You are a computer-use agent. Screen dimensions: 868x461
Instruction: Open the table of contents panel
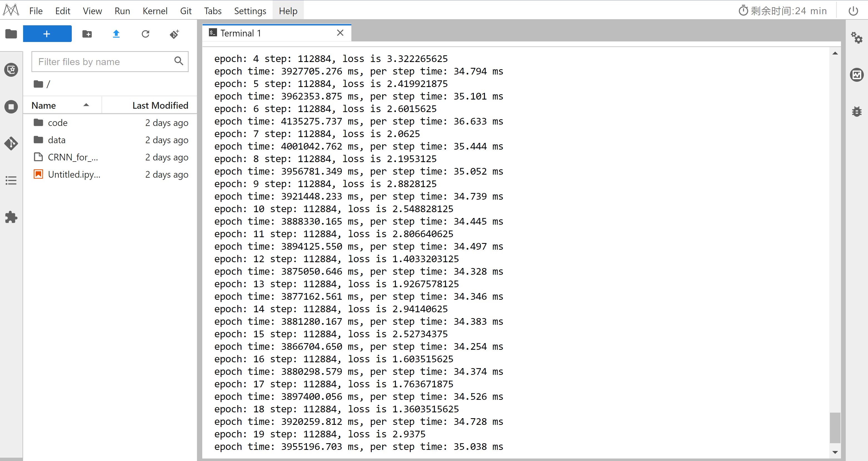tap(11, 180)
